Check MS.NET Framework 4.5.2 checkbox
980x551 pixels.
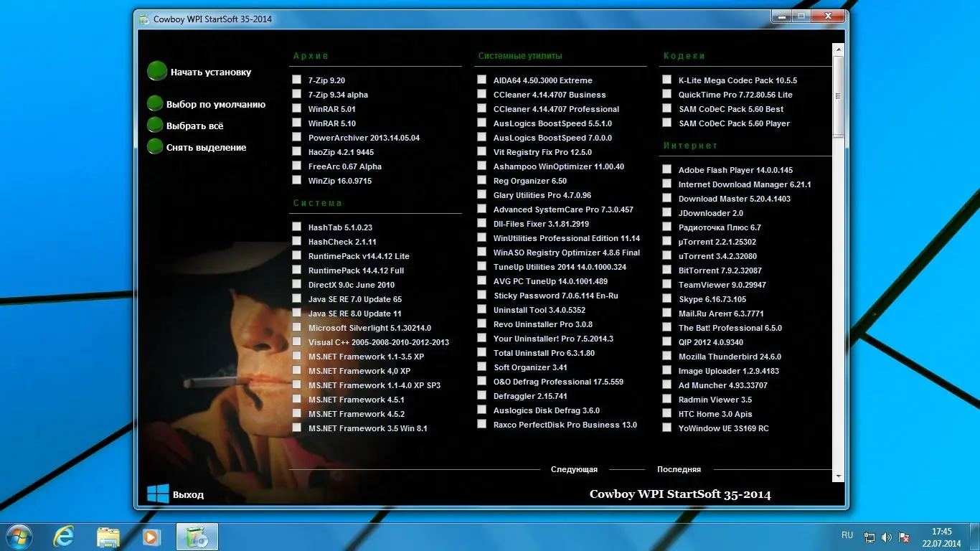pos(297,413)
